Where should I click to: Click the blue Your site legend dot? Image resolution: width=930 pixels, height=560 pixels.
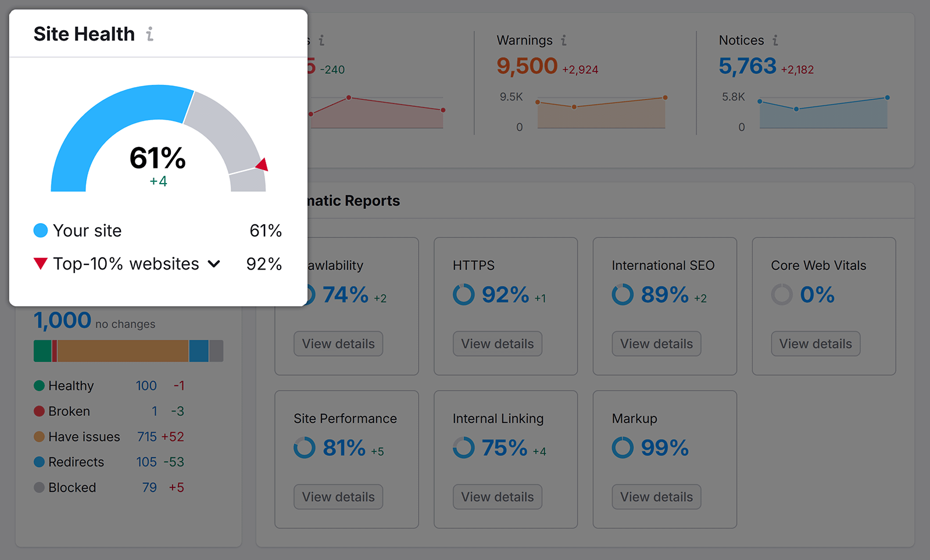(40, 230)
